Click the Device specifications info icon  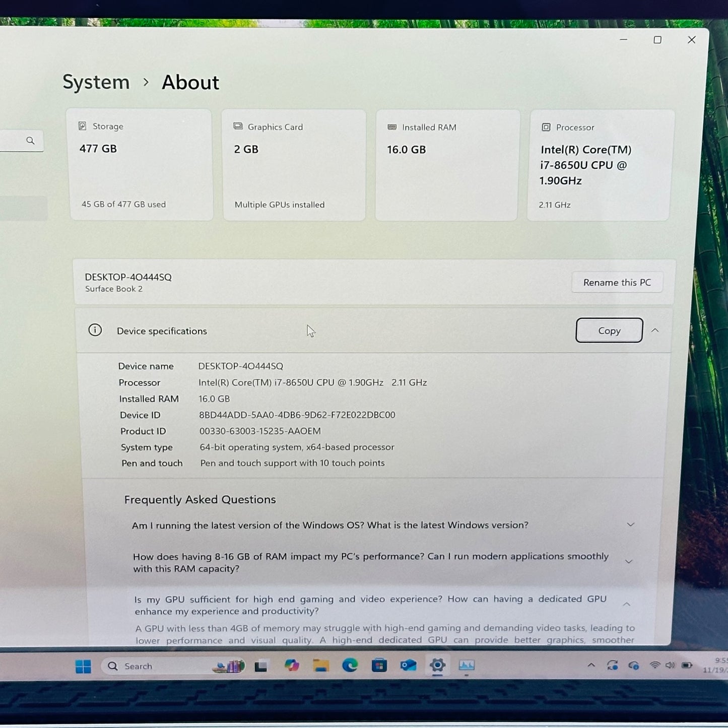[95, 330]
